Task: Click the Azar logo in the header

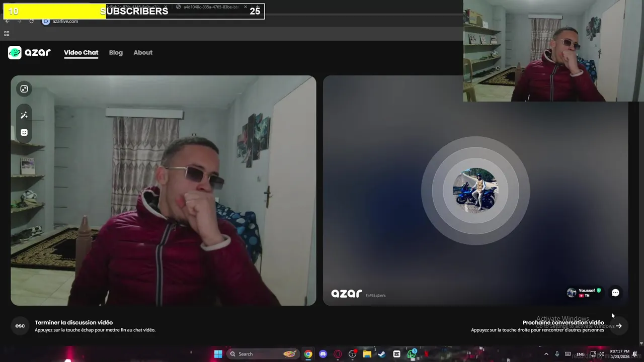Action: tap(29, 52)
